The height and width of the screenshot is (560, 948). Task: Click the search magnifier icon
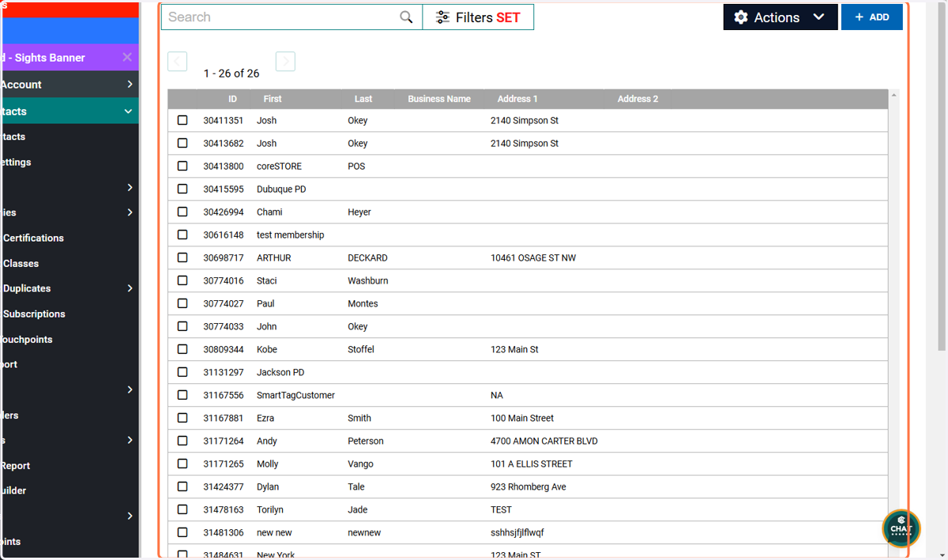point(406,17)
